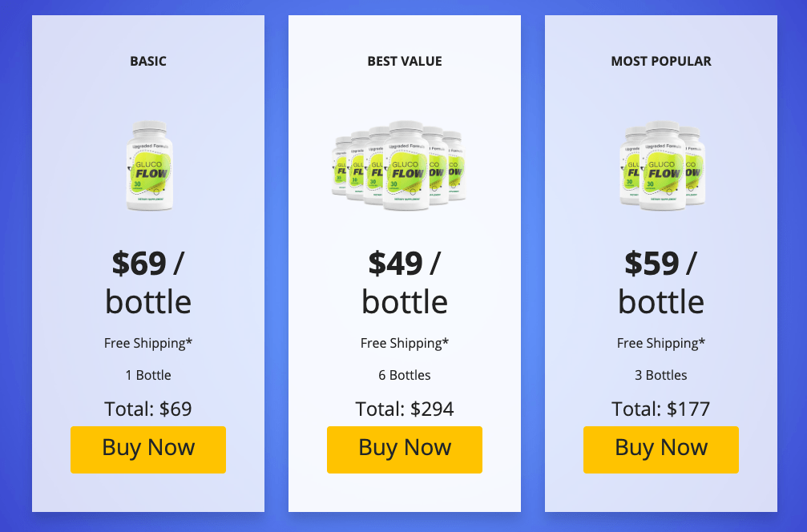Click the Total: $177 text
This screenshot has height=532, width=807.
tap(661, 409)
